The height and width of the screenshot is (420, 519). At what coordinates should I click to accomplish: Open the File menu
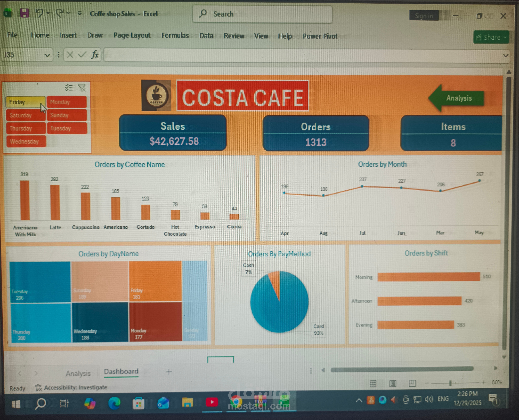coord(12,35)
